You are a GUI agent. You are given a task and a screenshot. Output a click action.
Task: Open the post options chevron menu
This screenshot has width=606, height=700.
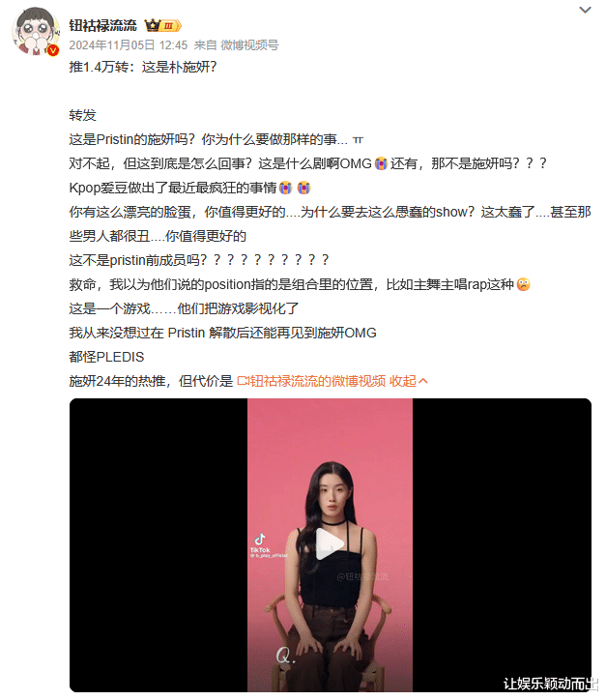(585, 10)
